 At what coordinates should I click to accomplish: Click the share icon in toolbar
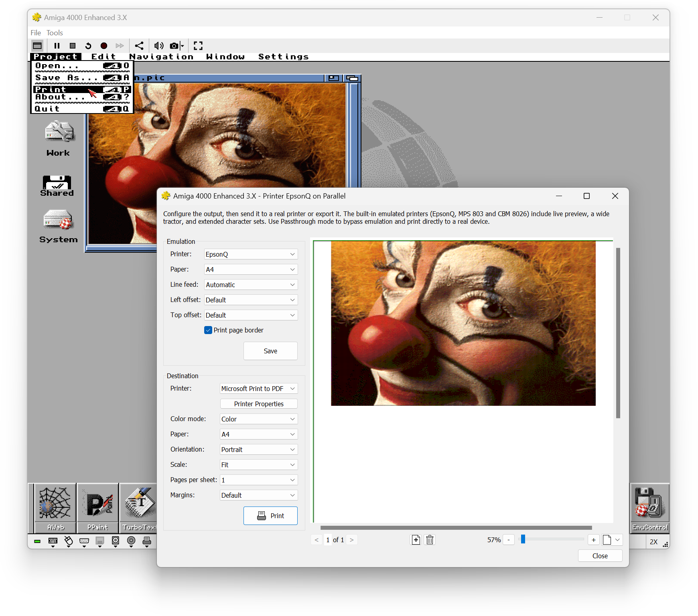139,46
